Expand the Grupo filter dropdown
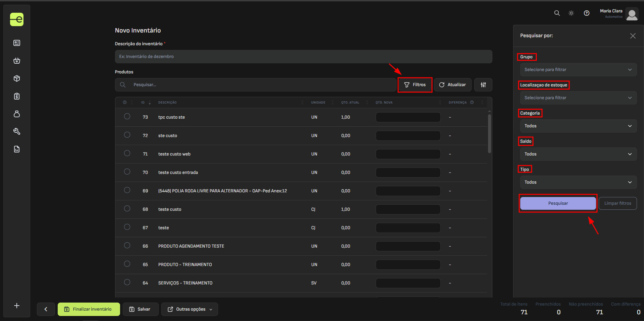The image size is (644, 321). coord(578,70)
